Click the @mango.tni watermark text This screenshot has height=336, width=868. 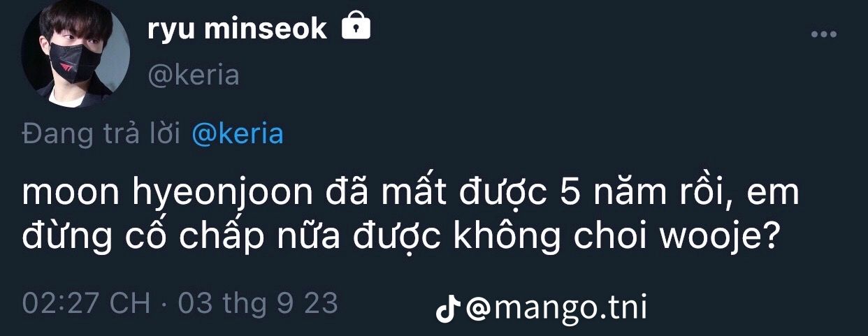click(556, 307)
